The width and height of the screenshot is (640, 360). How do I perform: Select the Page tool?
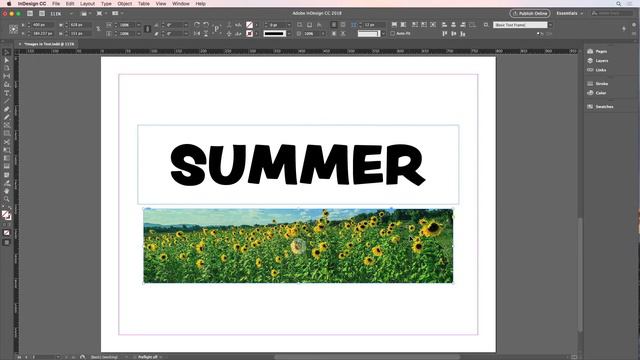tap(7, 68)
